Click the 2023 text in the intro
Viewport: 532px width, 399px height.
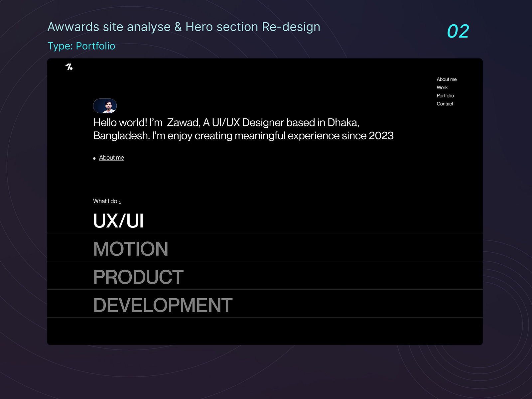coord(381,136)
